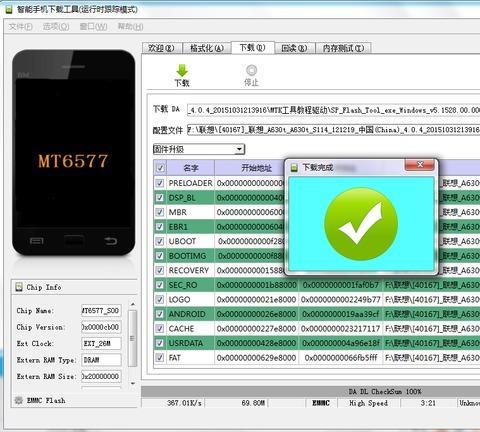Viewport: 480px width, 432px height.
Task: Uncheck the MBR row checkbox
Action: click(x=160, y=212)
